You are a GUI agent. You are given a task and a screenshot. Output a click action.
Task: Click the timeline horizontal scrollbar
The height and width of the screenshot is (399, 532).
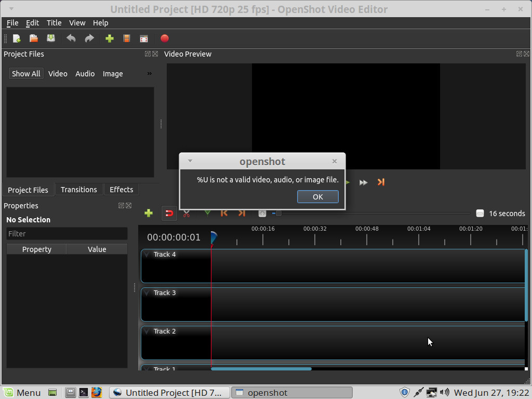pyautogui.click(x=261, y=369)
